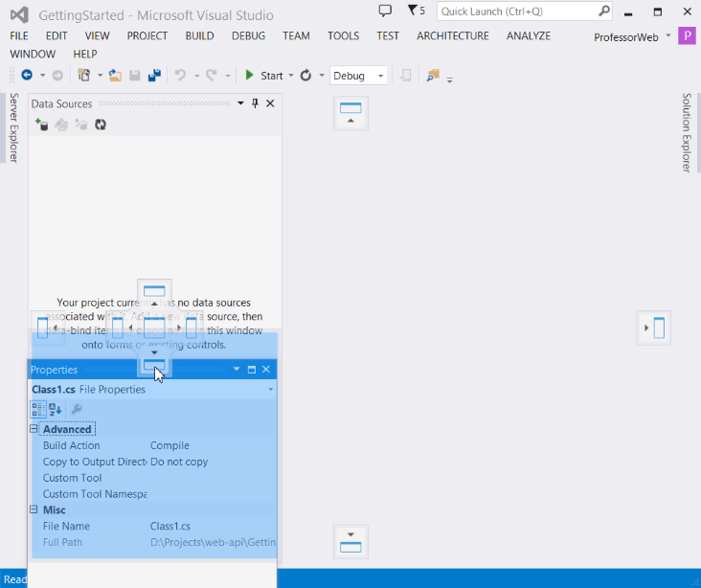Click the Redo arrow icon
Viewport: 701px width, 588px height.
[212, 75]
